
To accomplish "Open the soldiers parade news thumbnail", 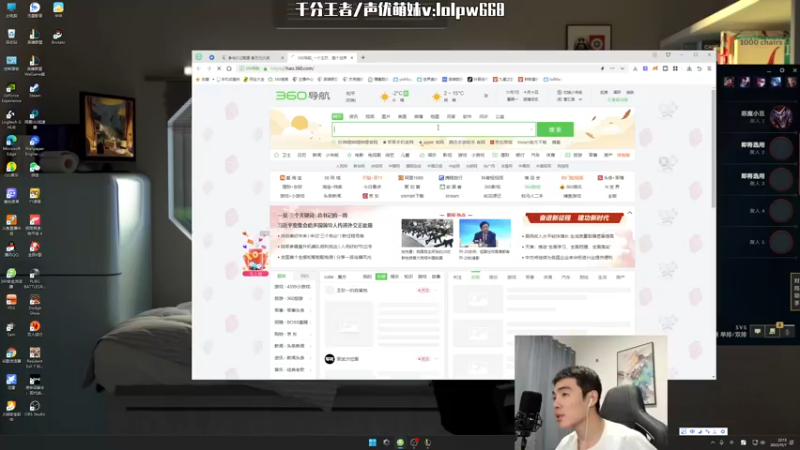I will coord(427,233).
